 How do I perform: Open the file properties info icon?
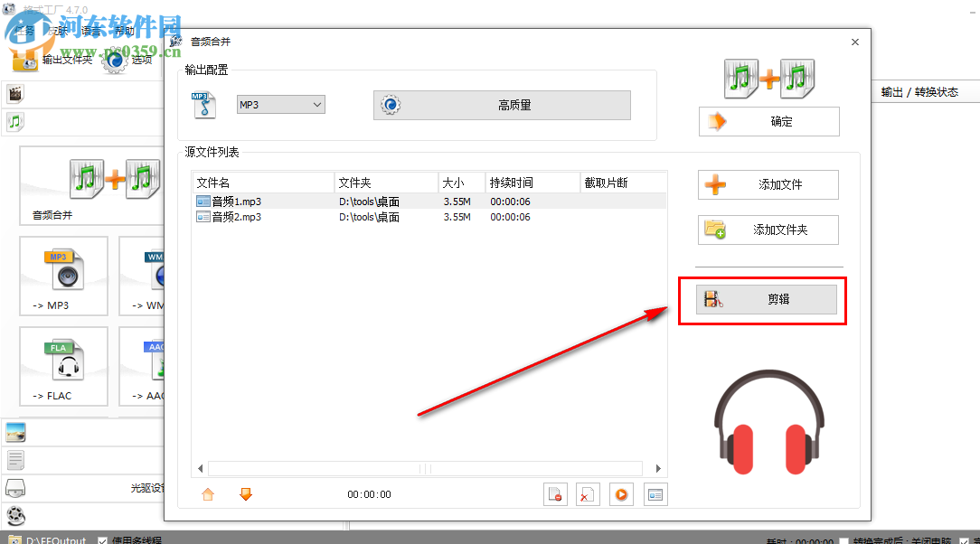(655, 494)
